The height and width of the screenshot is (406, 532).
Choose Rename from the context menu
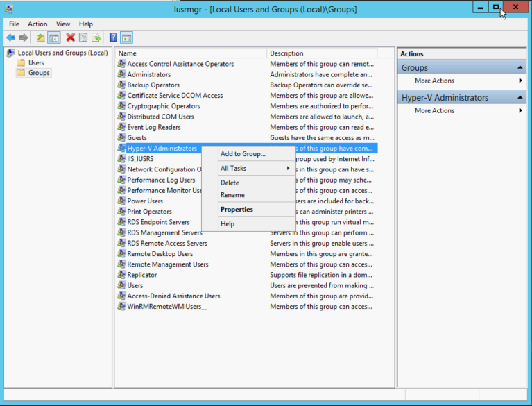point(248,195)
